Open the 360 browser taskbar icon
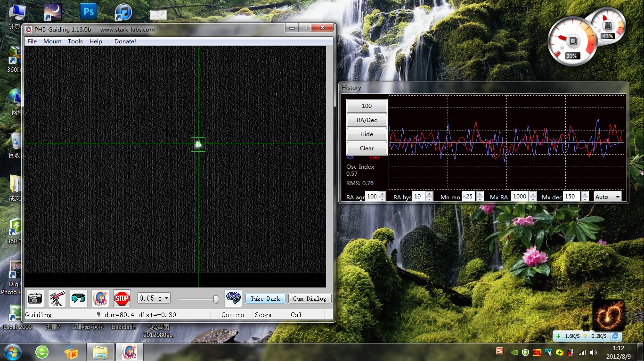 pos(42,352)
